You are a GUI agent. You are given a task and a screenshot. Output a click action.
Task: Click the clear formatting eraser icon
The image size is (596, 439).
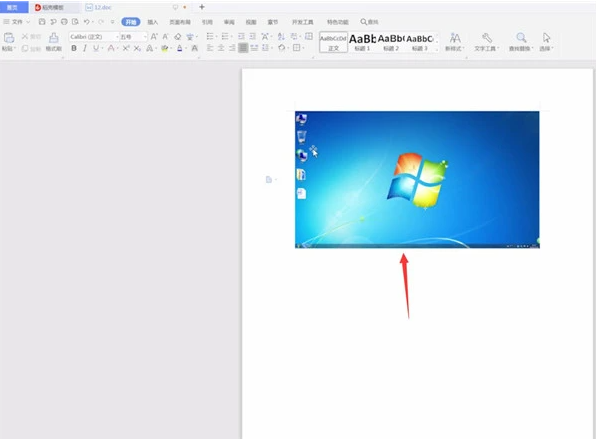click(x=178, y=36)
